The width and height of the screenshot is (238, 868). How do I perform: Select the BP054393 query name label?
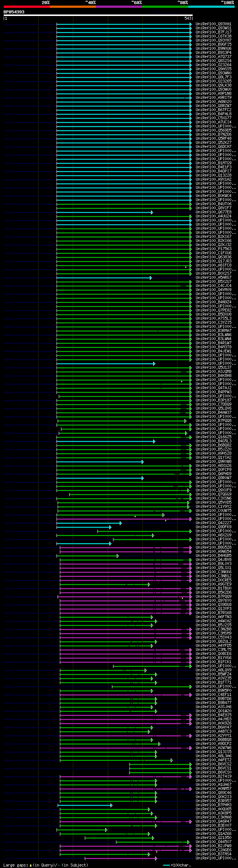(x=14, y=12)
